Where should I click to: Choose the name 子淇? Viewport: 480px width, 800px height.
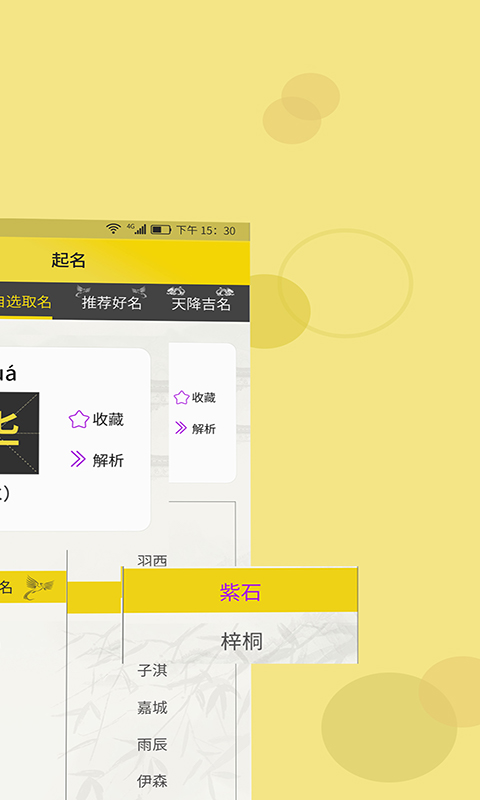click(152, 670)
